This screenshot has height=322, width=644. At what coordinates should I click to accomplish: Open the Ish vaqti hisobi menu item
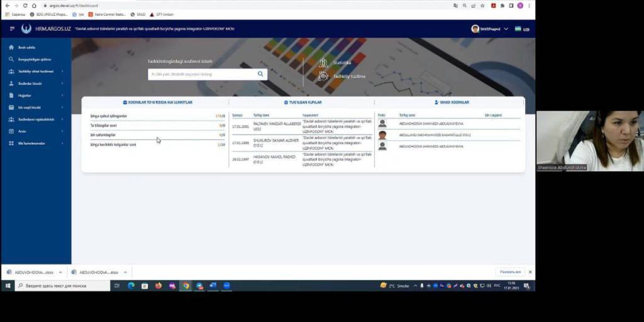pyautogui.click(x=29, y=108)
